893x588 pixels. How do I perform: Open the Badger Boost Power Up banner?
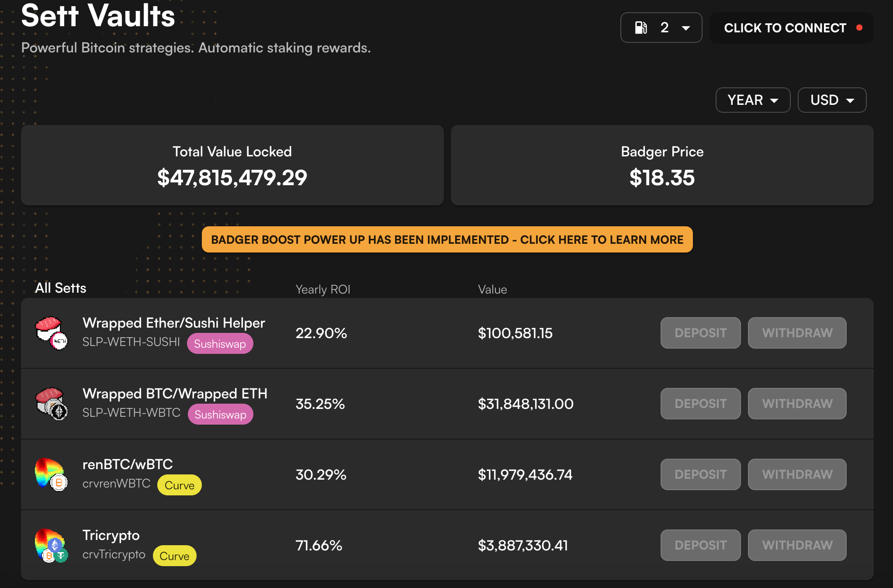(447, 239)
